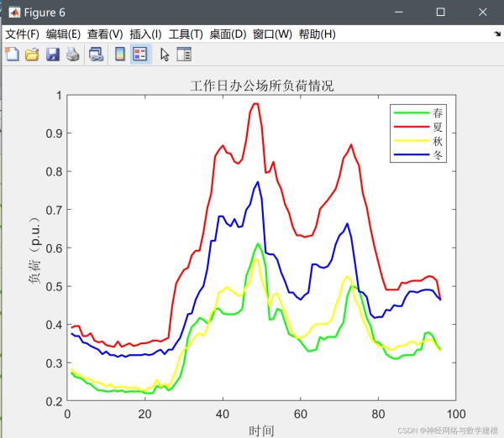The height and width of the screenshot is (438, 504).
Task: Select the red 夏 line in legend
Action: [412, 127]
